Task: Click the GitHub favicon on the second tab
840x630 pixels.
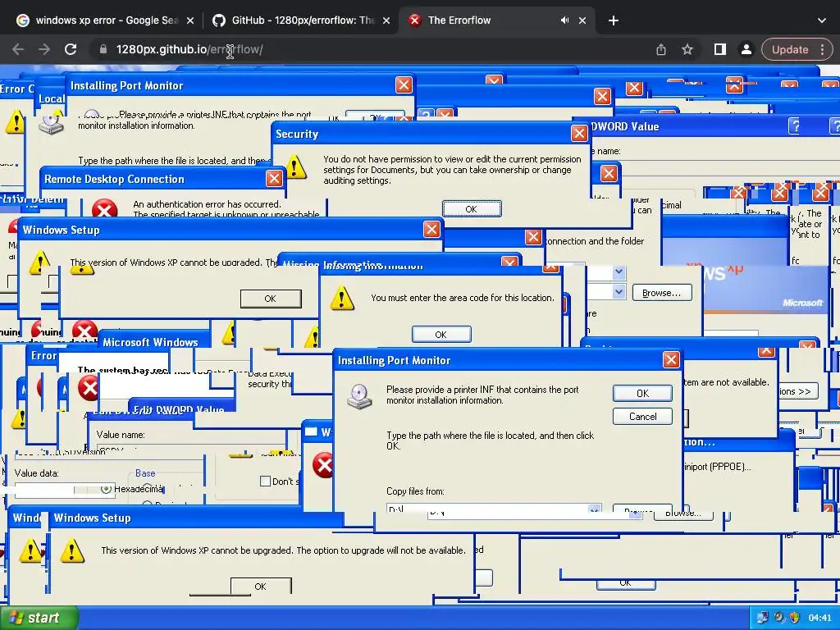Action: tap(218, 21)
